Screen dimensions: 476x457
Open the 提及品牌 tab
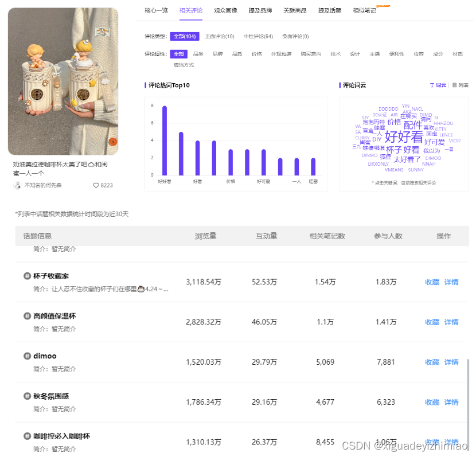coord(260,10)
